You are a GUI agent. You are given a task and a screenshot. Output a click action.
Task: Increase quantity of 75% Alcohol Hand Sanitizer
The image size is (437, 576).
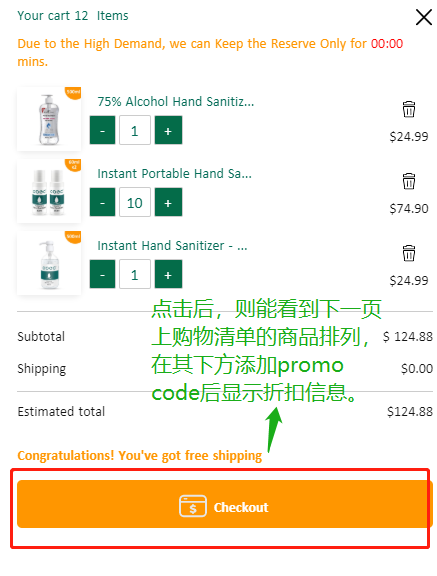point(168,130)
